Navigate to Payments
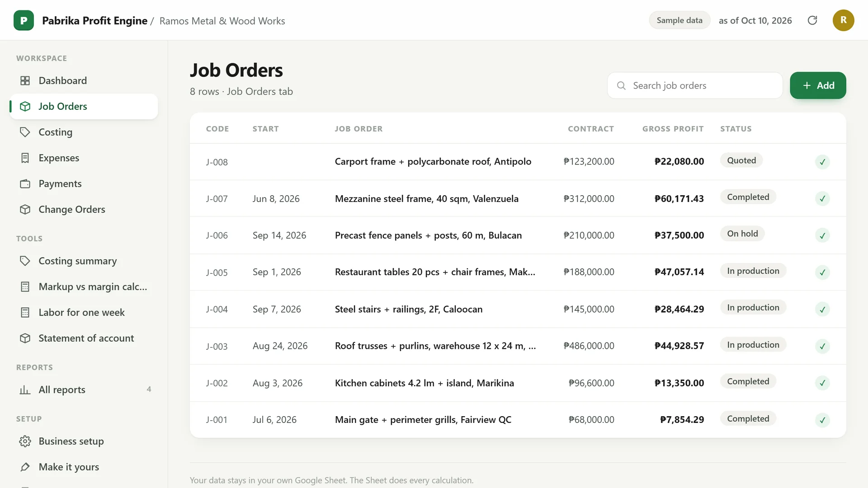The width and height of the screenshot is (868, 488). (x=84, y=183)
